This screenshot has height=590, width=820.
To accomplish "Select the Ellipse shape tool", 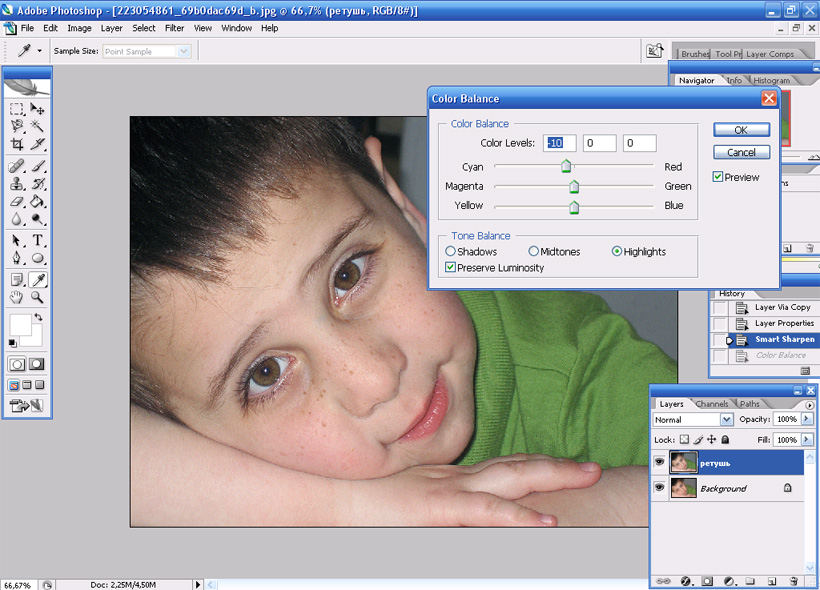I will [37, 258].
